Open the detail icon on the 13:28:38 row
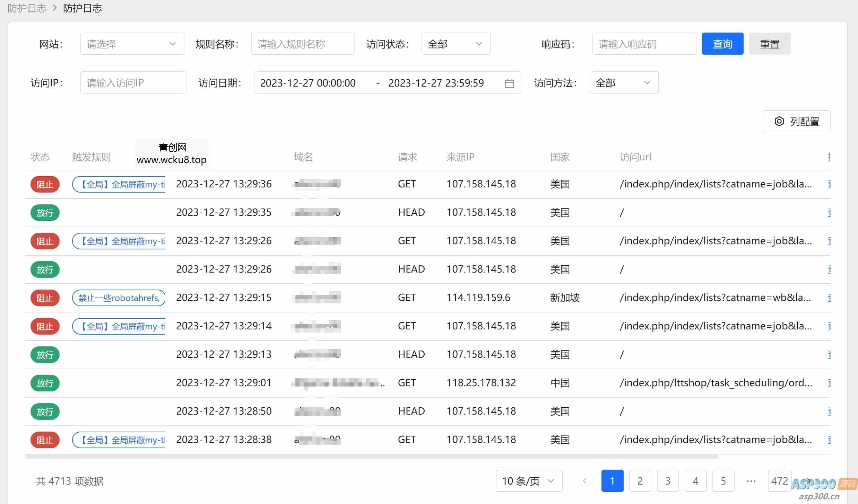Viewport: 858px width, 504px height. point(830,440)
